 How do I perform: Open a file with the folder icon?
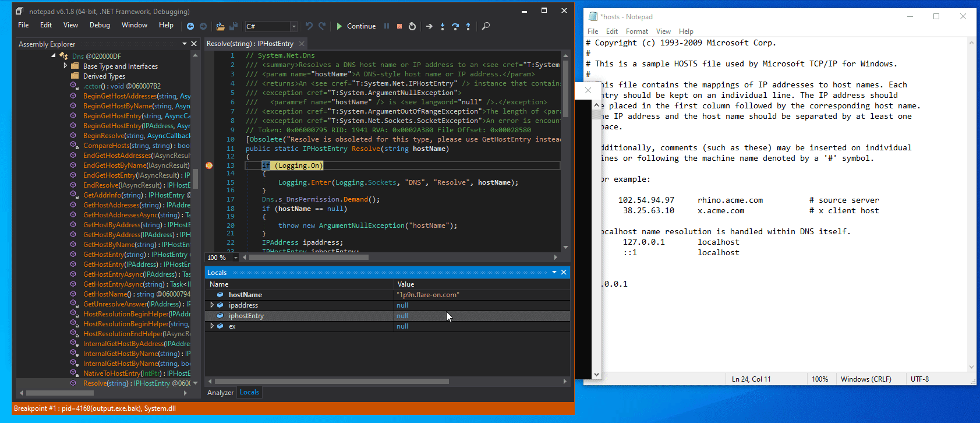click(220, 26)
